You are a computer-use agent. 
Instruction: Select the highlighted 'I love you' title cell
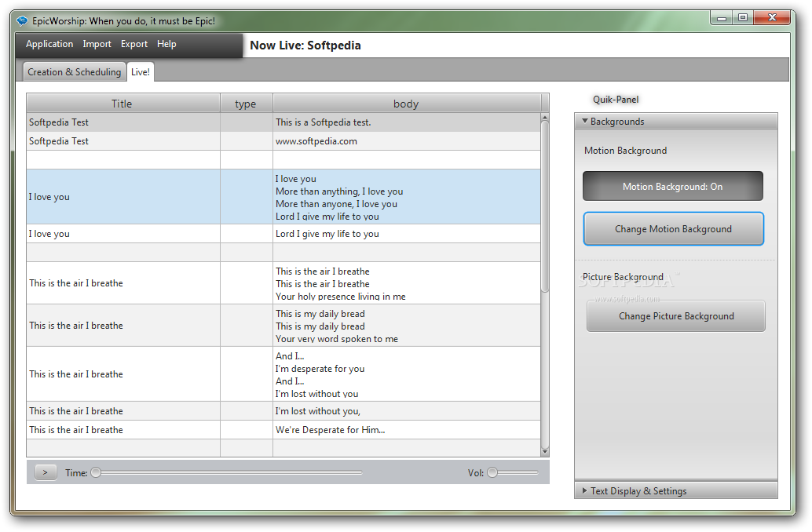(x=123, y=197)
